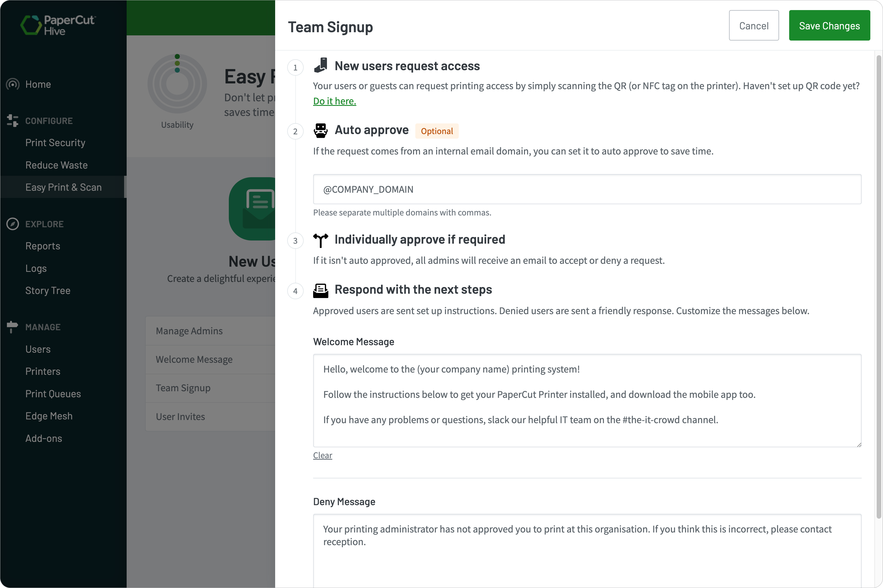
Task: Open the User Invites tab
Action: [x=180, y=416]
